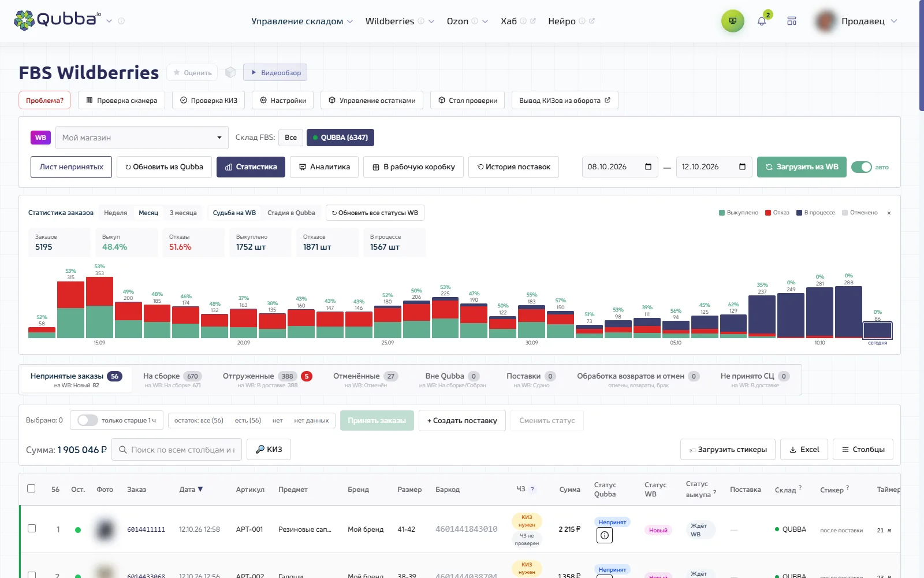Open the green monitor screen icon
Screen dimensions: 924x578
click(x=732, y=21)
